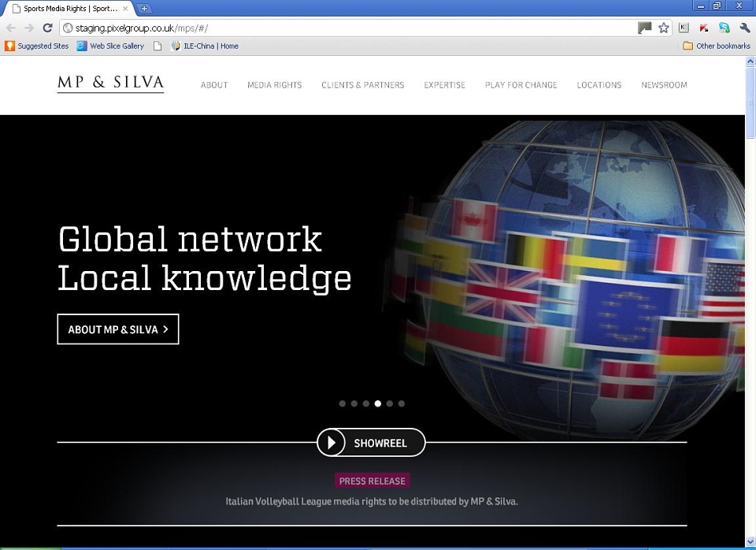Click the scrollbar up arrow
This screenshot has width=756, height=550.
pyautogui.click(x=750, y=61)
